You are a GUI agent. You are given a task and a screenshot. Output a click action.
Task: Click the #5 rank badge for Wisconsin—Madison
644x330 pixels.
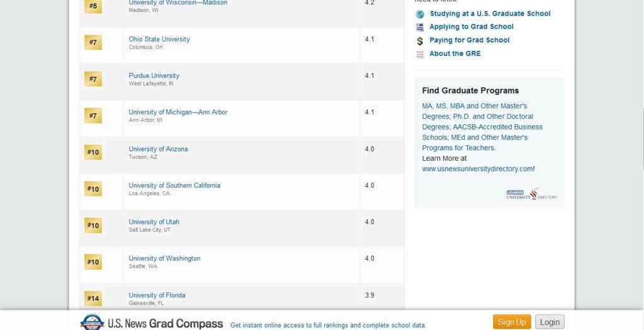point(93,6)
